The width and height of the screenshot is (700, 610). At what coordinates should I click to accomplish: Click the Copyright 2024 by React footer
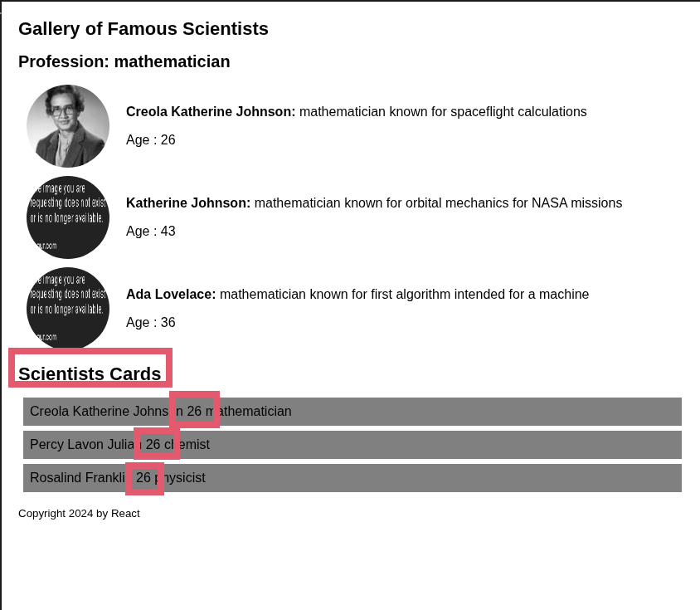point(79,514)
